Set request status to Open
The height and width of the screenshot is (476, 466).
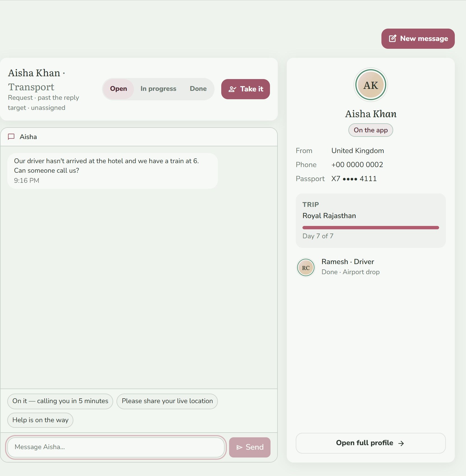118,89
